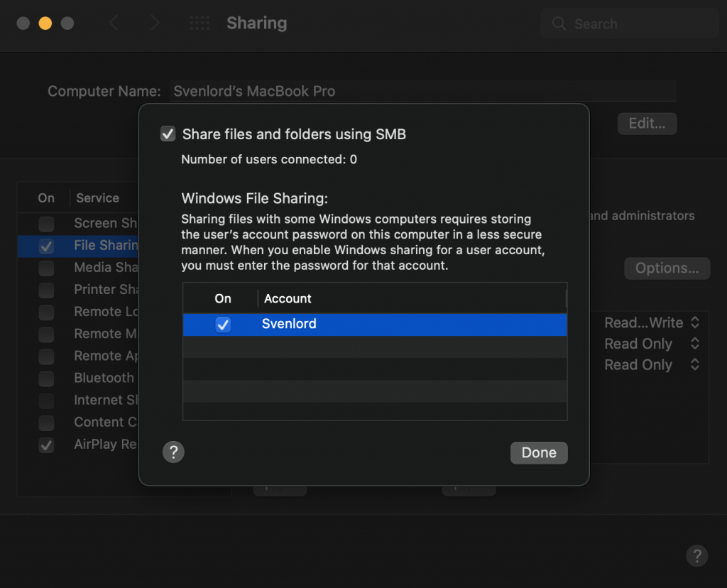Click the help question mark in the SMB dialog
This screenshot has height=588, width=727.
click(x=173, y=452)
